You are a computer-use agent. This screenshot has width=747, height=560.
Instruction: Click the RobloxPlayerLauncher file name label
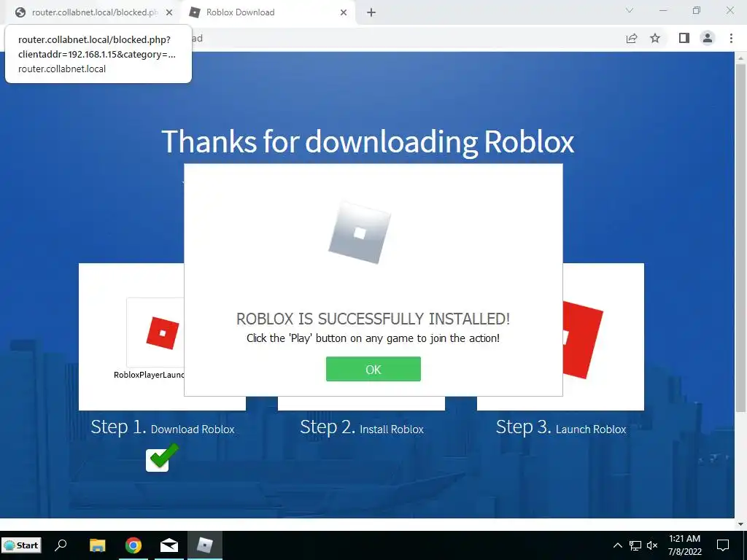pos(149,375)
